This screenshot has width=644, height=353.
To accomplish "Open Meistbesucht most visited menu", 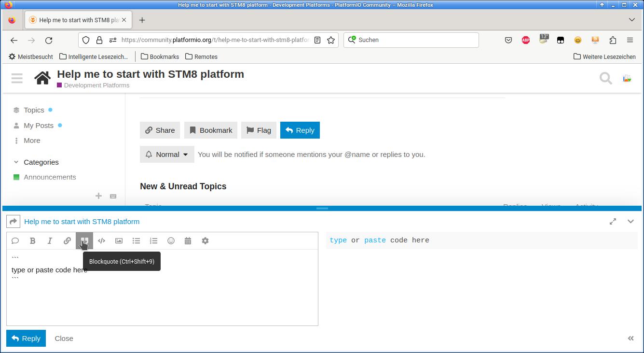I will 31,56.
